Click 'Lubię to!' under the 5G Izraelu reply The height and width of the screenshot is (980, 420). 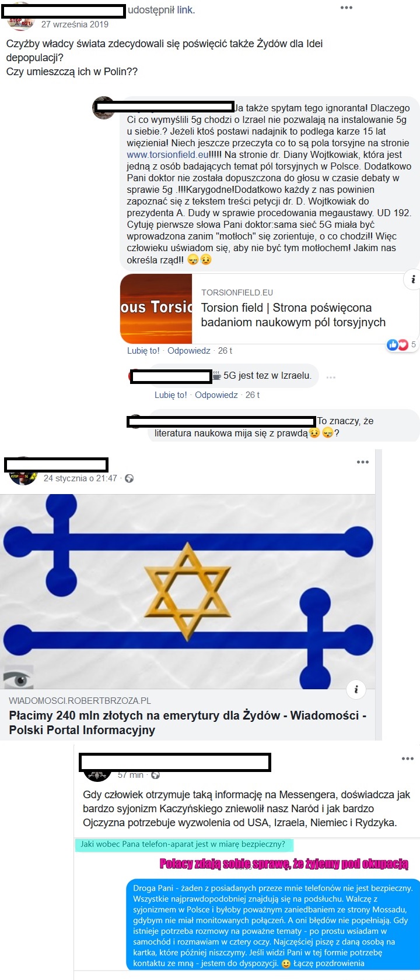coord(171,395)
